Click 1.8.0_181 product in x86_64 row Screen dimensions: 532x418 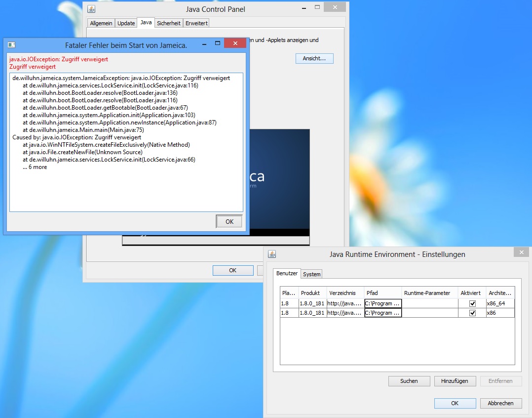click(x=312, y=303)
